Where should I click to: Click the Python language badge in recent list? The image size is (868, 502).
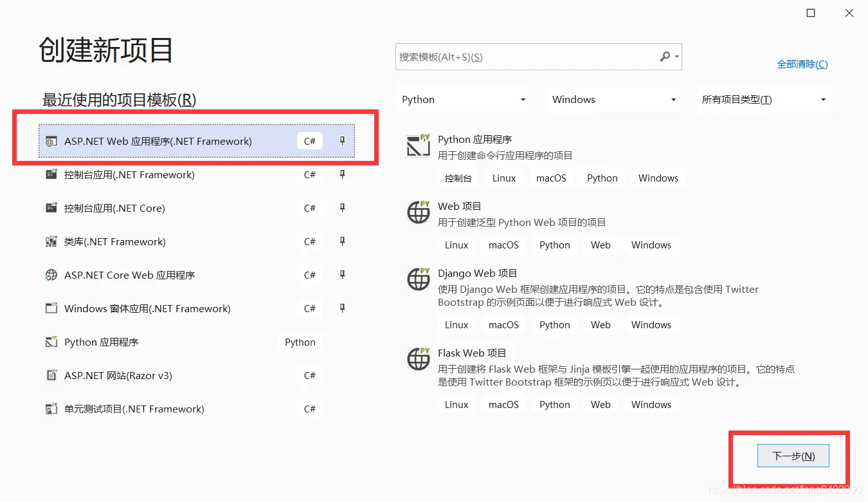point(300,342)
